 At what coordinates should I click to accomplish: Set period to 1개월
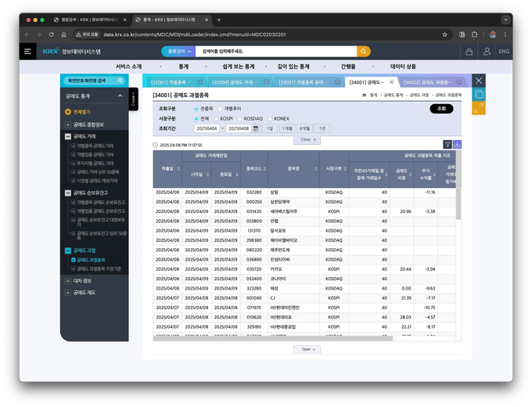point(287,128)
